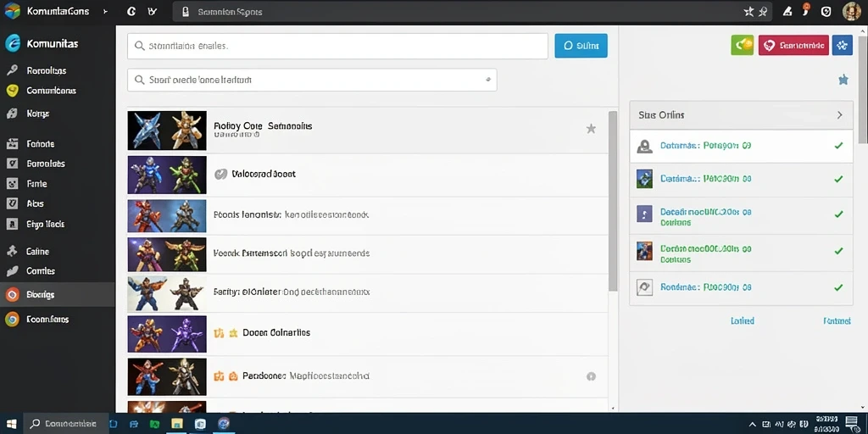The height and width of the screenshot is (434, 868).
Task: Open Rorrgs in the sidebar
Action: (37, 114)
